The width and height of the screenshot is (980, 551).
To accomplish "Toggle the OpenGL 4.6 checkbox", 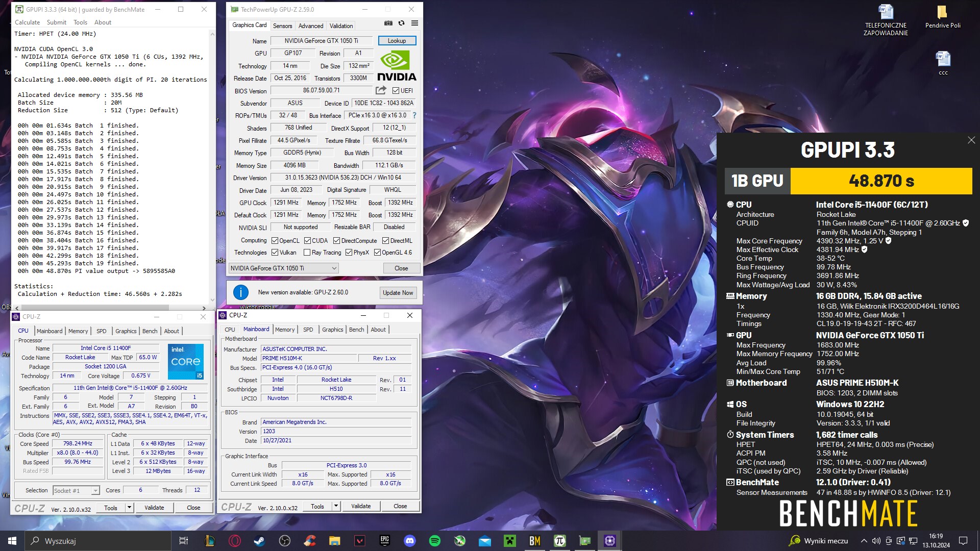I will (377, 253).
